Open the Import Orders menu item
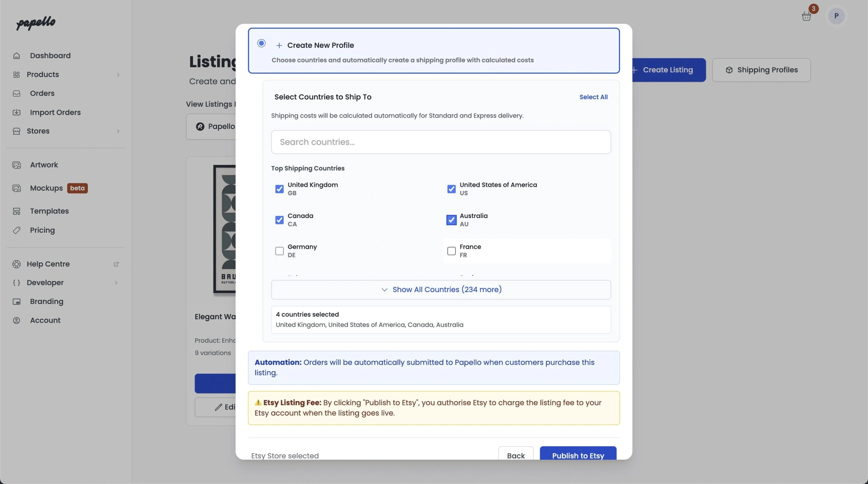Screen dimensions: 868x484 click(x=55, y=112)
